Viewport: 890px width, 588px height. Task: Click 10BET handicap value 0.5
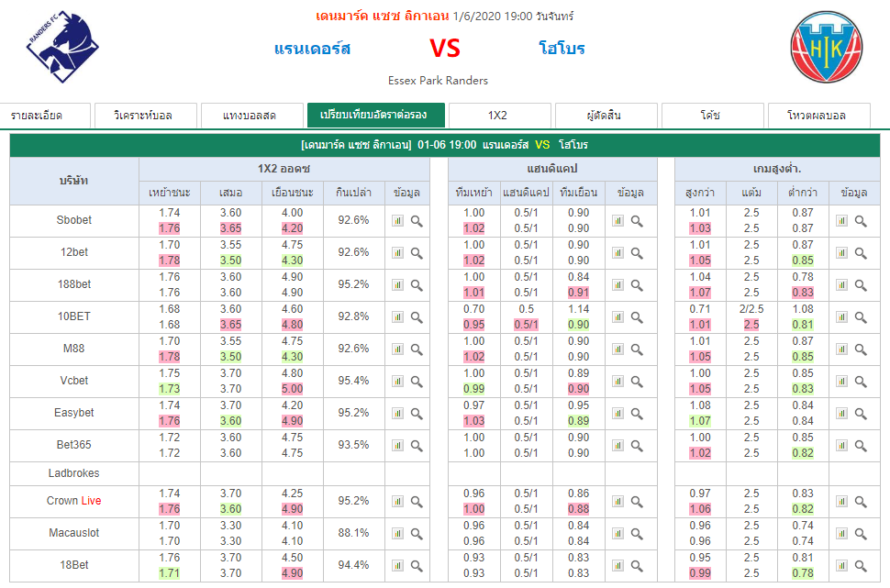[x=526, y=309]
